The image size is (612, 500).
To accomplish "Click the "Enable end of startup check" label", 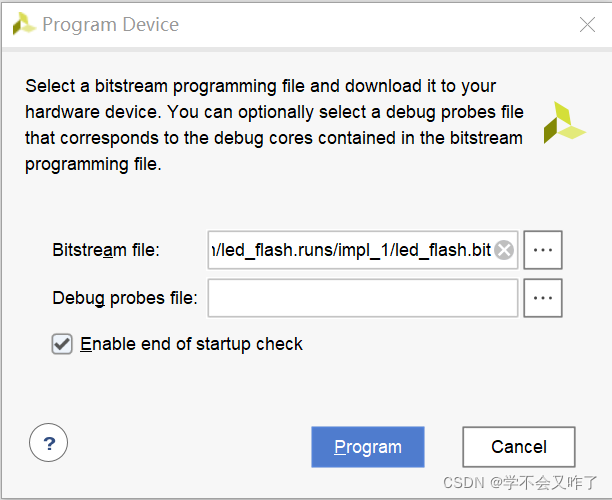I will 191,344.
